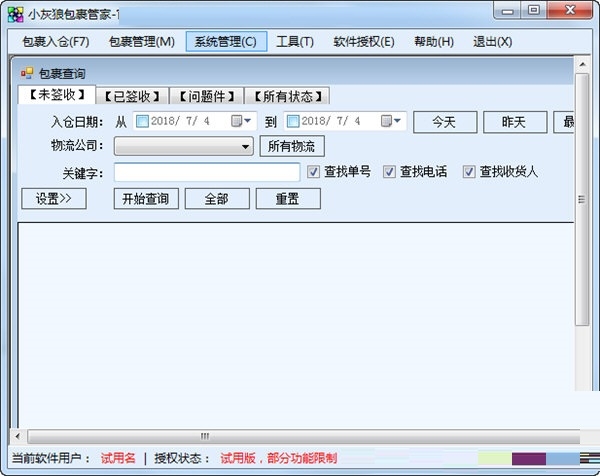Click the 试用名 user text in status bar
Screen dimensions: 600x476
click(x=118, y=458)
